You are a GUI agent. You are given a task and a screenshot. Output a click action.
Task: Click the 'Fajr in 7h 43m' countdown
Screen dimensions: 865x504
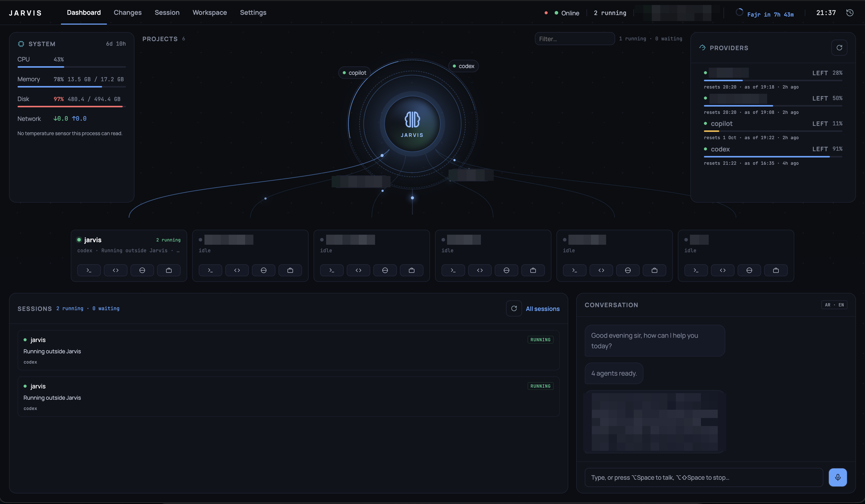point(770,14)
